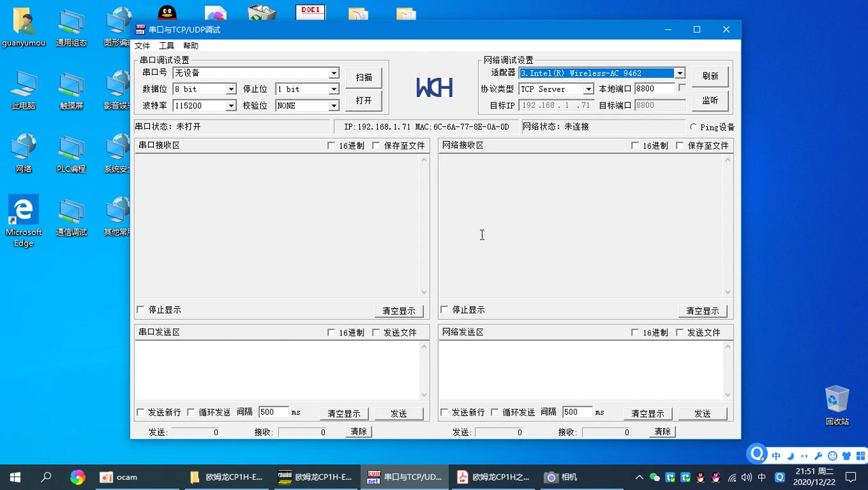
Task: Open the black QQ penguin tray icon
Action: click(701, 477)
